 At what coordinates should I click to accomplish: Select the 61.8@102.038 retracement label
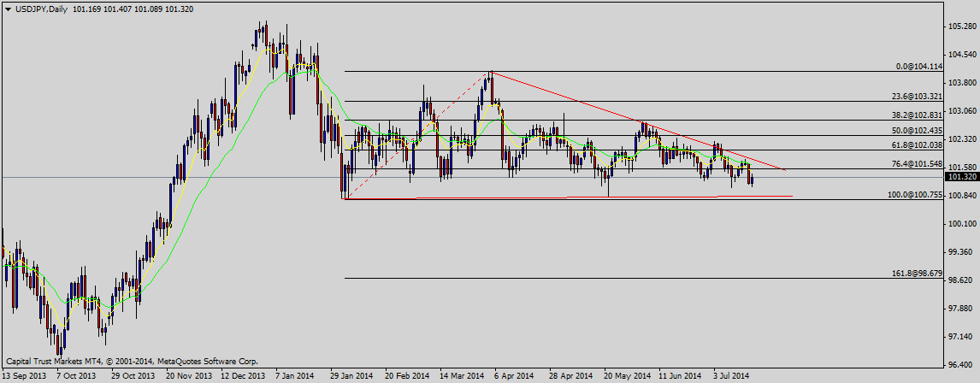coord(917,146)
